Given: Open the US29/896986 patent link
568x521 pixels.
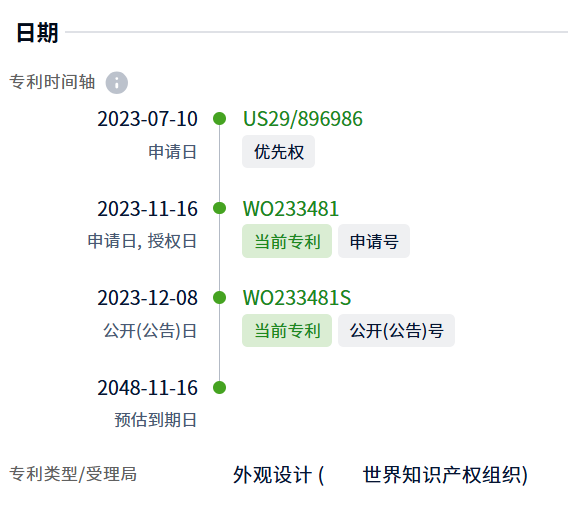Looking at the screenshot, I should tap(302, 119).
